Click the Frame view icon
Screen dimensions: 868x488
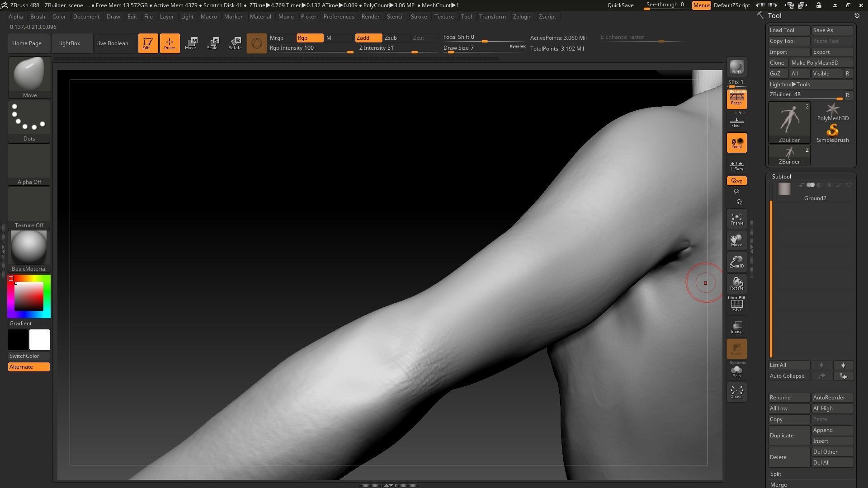click(736, 219)
